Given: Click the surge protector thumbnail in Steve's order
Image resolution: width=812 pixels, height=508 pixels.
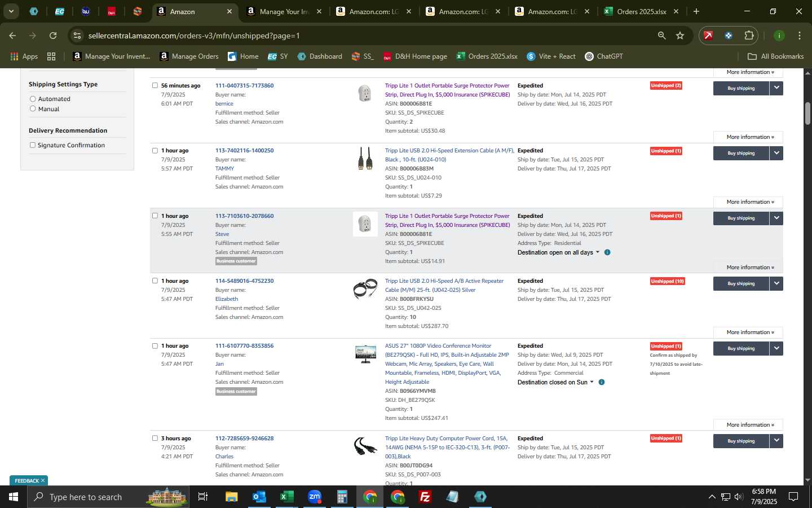Looking at the screenshot, I should point(365,224).
